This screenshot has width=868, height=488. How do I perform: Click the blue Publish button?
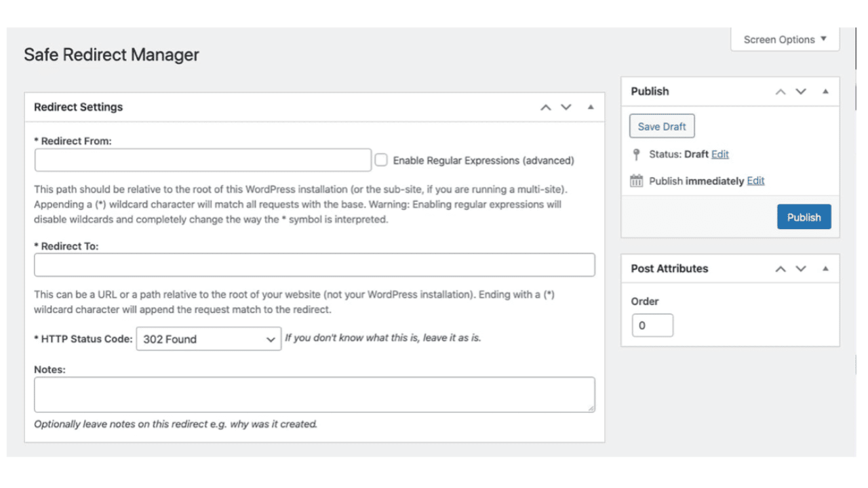tap(804, 218)
